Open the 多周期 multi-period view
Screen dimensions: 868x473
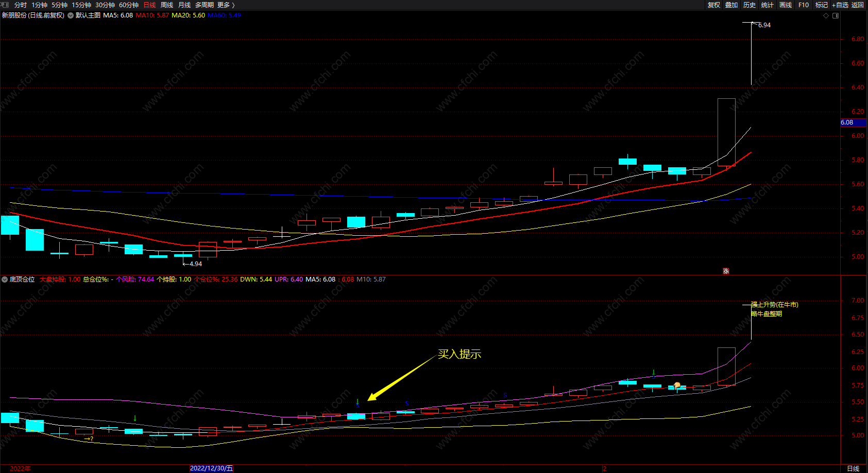coord(205,5)
